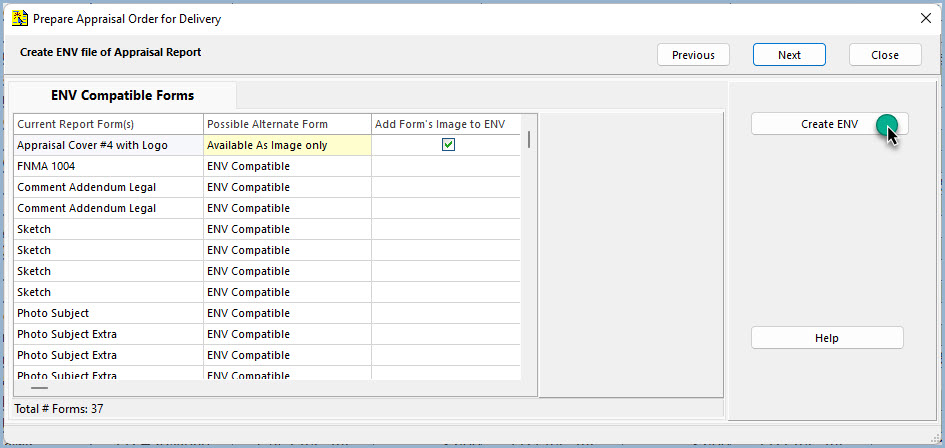This screenshot has width=945, height=448.
Task: Close the dialog with the X icon
Action: click(926, 18)
